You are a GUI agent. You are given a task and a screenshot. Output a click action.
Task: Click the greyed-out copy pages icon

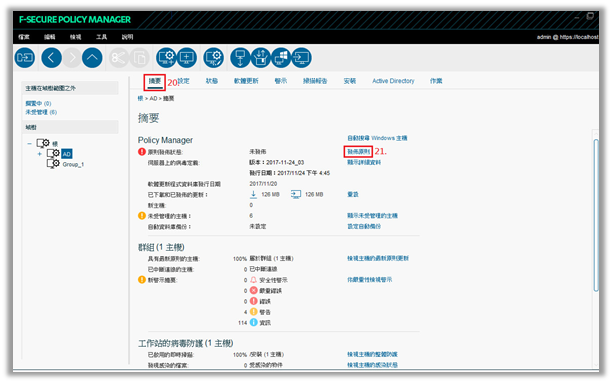pyautogui.click(x=139, y=58)
